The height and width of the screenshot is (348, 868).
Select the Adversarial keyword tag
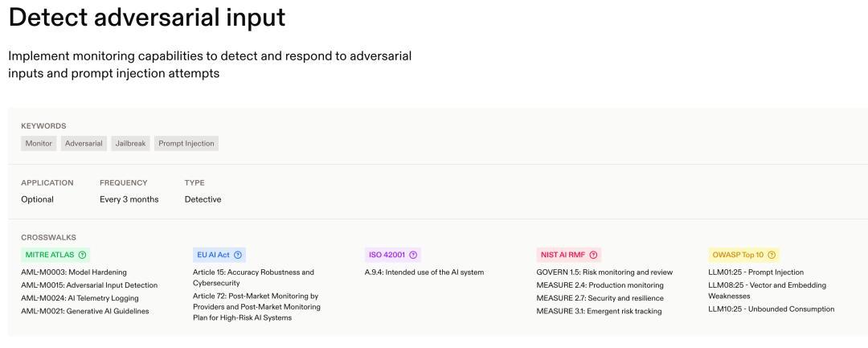[84, 143]
